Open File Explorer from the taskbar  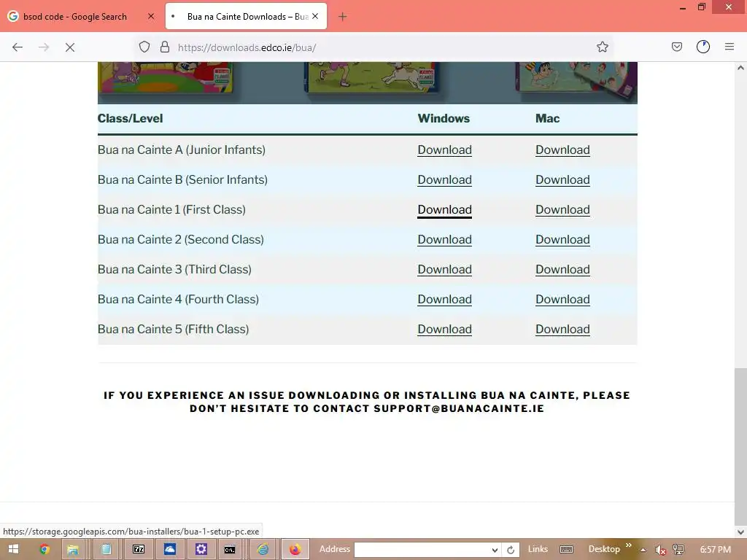coord(72,550)
